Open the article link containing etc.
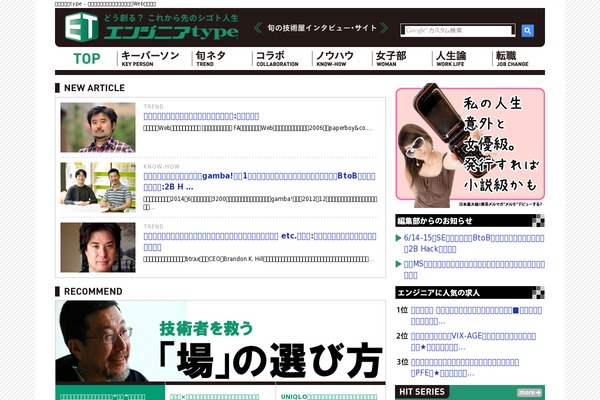This screenshot has width=600, height=400. [x=260, y=242]
